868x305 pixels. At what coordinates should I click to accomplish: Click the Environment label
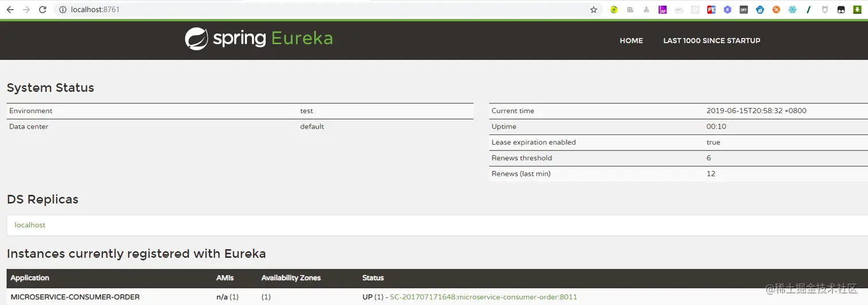click(31, 111)
